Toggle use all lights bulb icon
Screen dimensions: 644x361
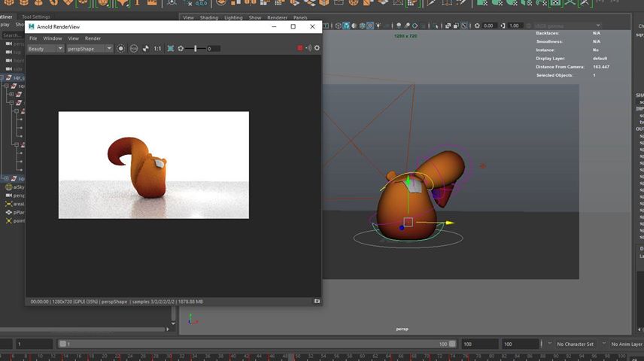pos(378,26)
